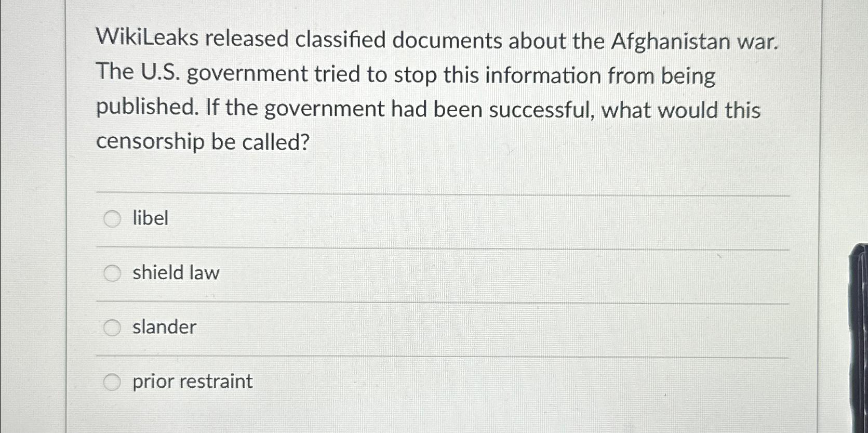This screenshot has width=868, height=433.
Task: Click the answer row containing slander
Action: coord(364,327)
